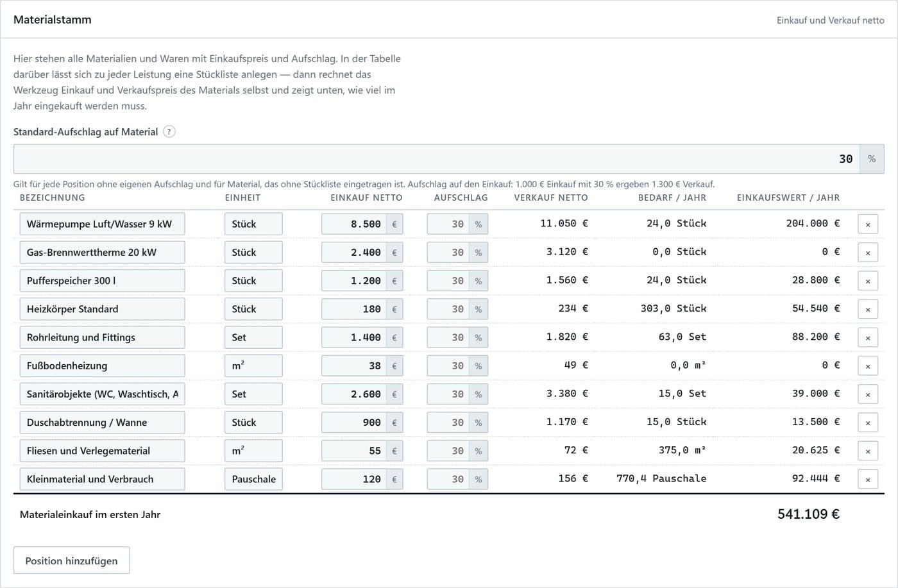Remove the Kleinmaterial und Verbrauch position
This screenshot has width=898, height=588.
(868, 479)
